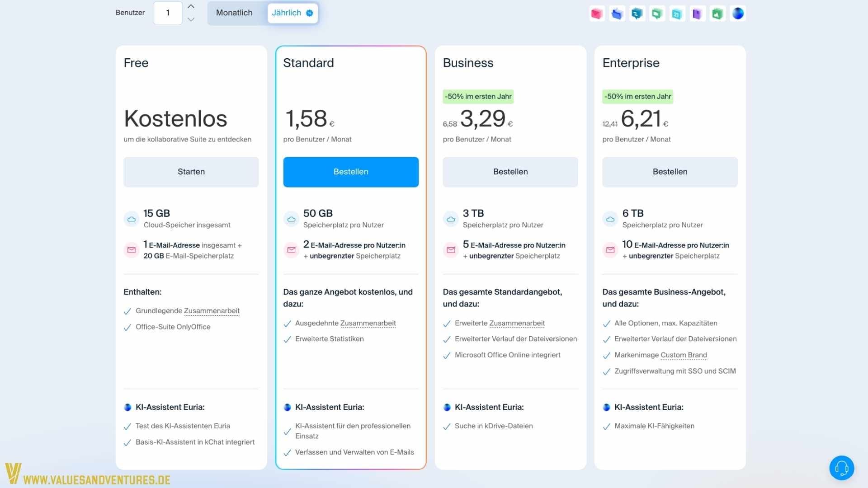Increase the Benutzer count with the up arrow
This screenshot has width=868, height=488.
pos(191,6)
